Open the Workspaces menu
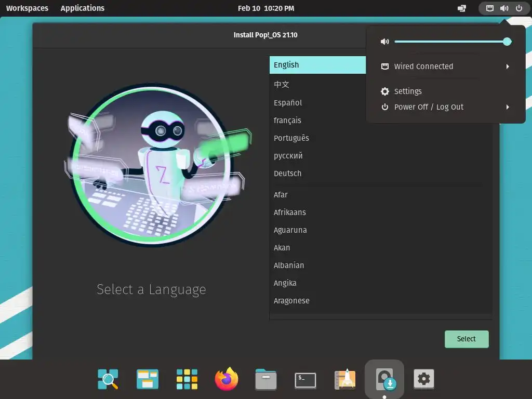Image resolution: width=532 pixels, height=399 pixels. (27, 8)
